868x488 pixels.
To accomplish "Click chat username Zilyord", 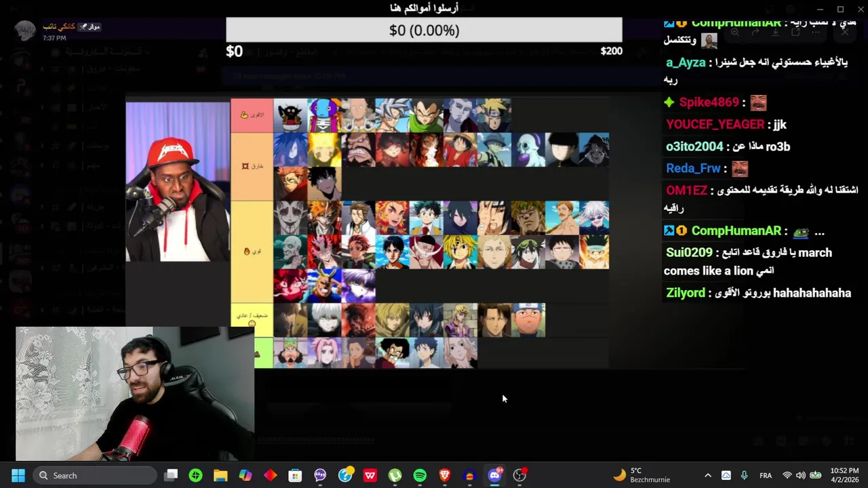I will [x=685, y=293].
